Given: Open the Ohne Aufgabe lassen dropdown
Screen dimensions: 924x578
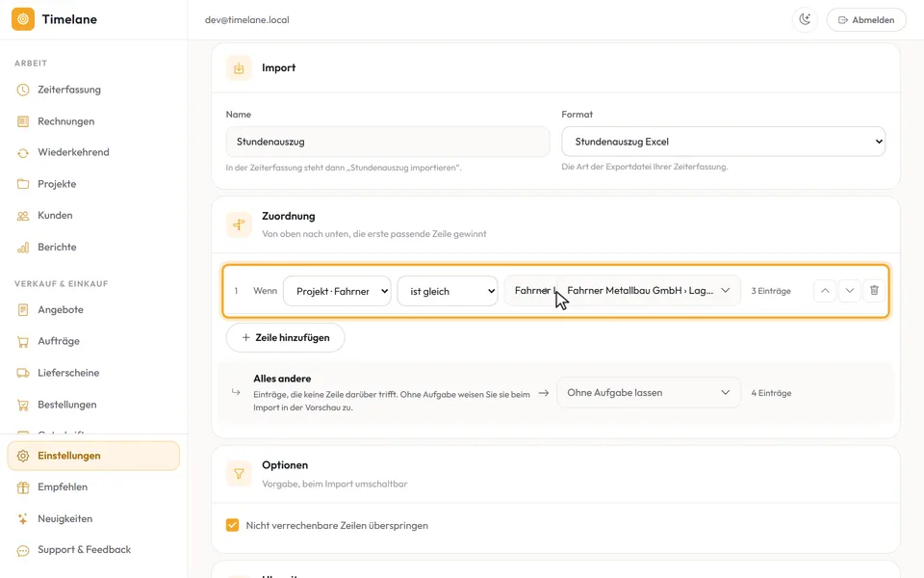Looking at the screenshot, I should click(x=648, y=393).
